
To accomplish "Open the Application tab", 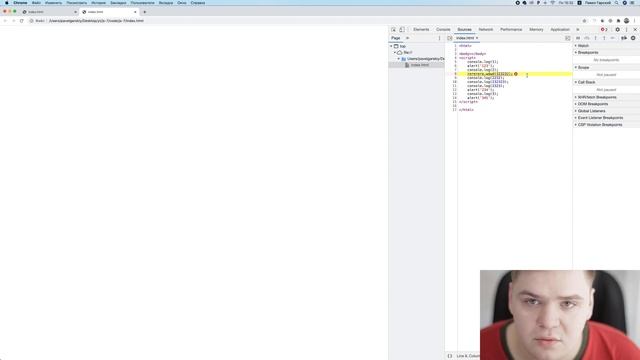I will pyautogui.click(x=560, y=29).
